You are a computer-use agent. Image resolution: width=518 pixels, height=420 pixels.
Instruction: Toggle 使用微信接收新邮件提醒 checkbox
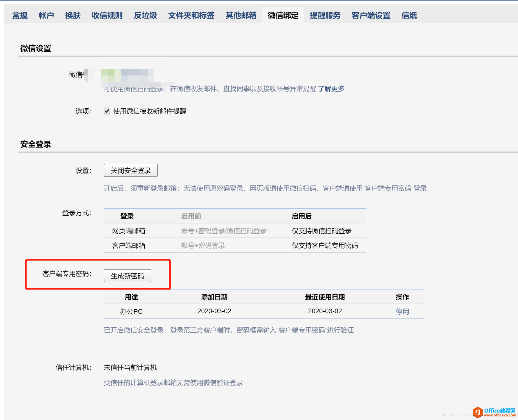point(107,111)
